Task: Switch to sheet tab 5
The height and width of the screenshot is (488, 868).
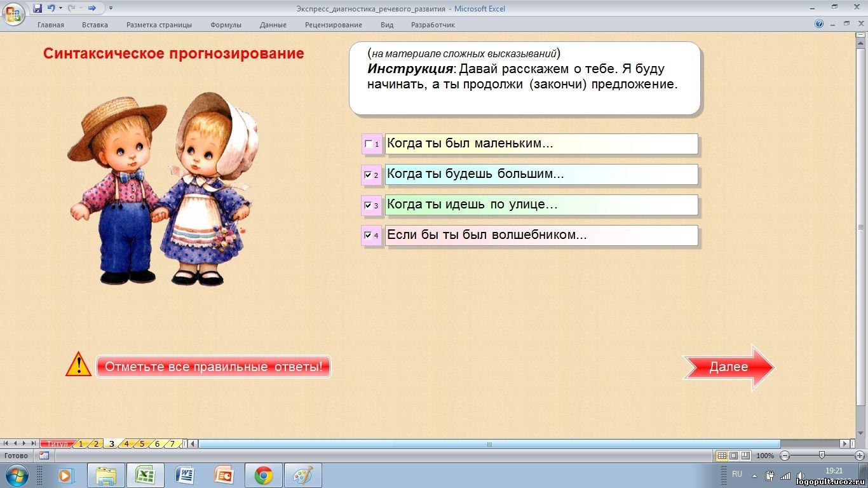Action: (x=142, y=444)
